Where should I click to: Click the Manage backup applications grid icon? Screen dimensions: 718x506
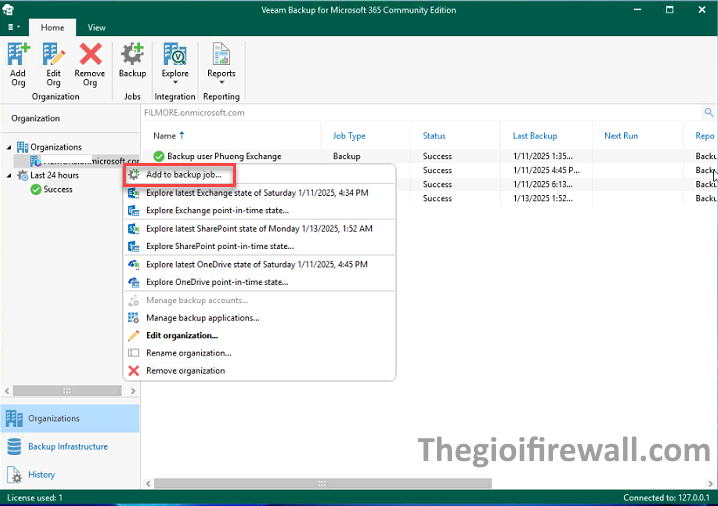click(133, 318)
